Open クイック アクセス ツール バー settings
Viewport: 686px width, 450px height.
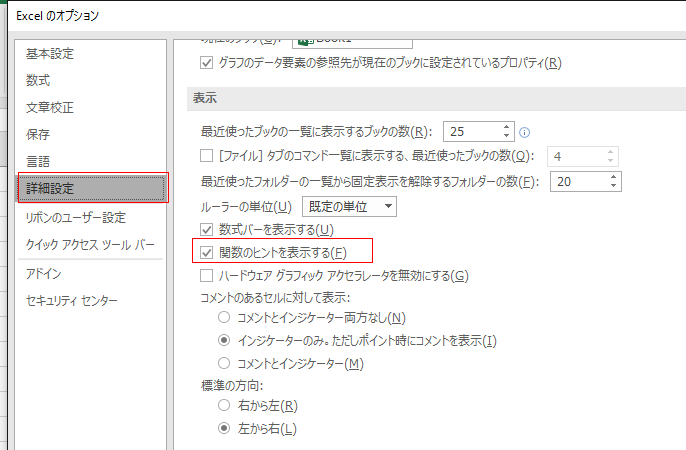[x=90, y=244]
